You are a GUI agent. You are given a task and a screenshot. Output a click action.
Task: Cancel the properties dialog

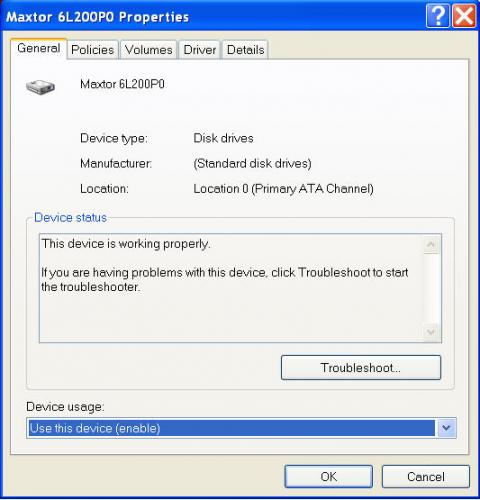point(426,477)
